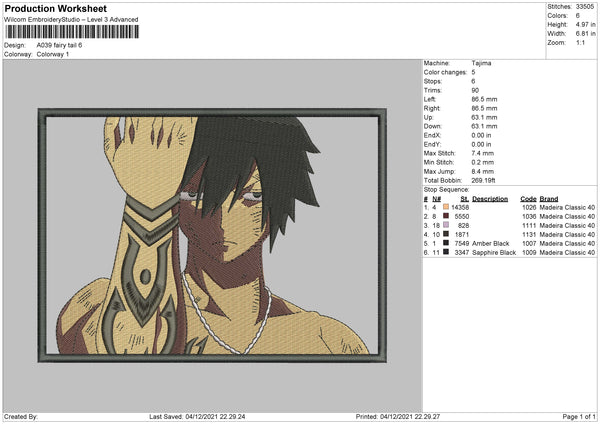Click stitch count '7549' in the Amber Black row
Viewport: 600px width, 424px height.
[462, 243]
